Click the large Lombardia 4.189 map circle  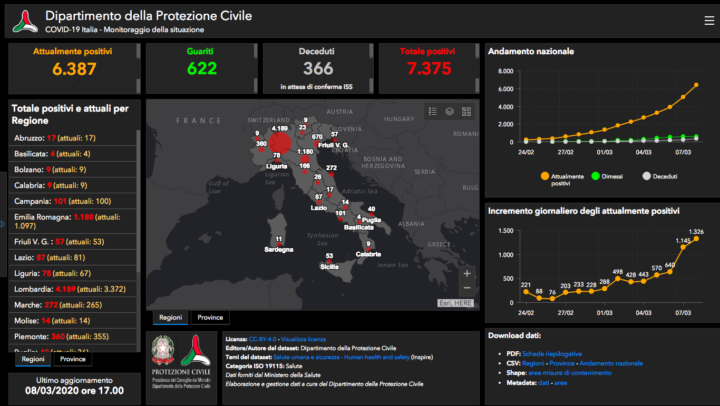(x=280, y=143)
